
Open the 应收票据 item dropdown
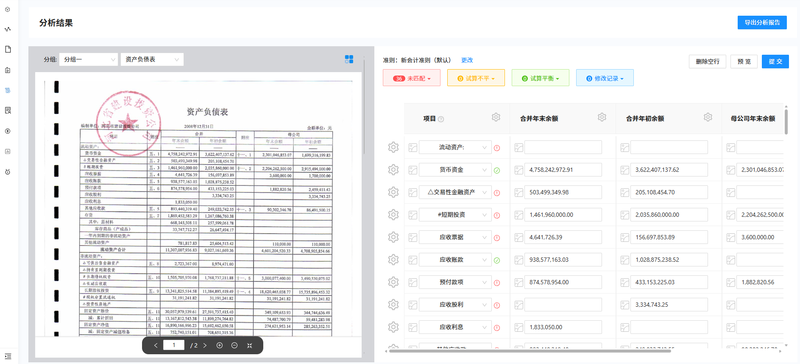tap(455, 237)
